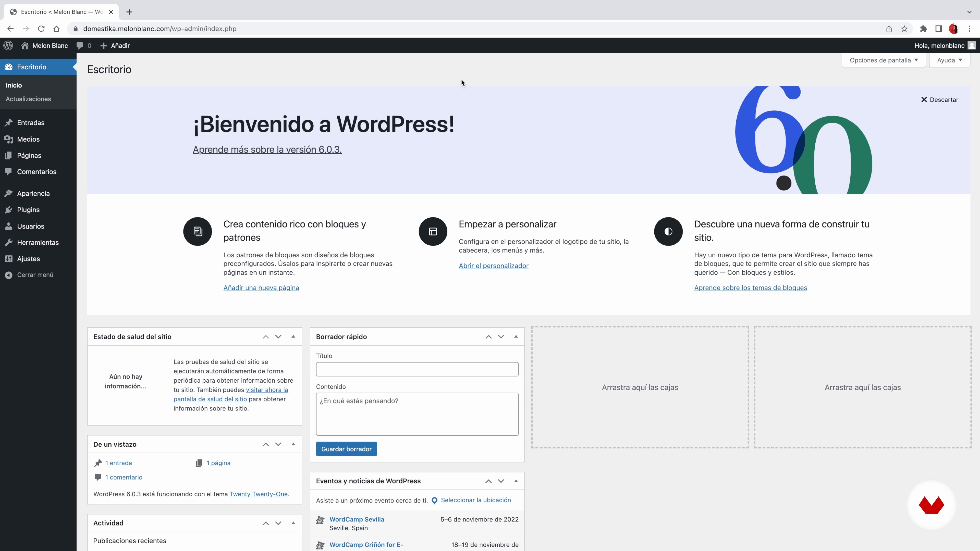
Task: Click Abrir el personalizador link
Action: (x=493, y=266)
